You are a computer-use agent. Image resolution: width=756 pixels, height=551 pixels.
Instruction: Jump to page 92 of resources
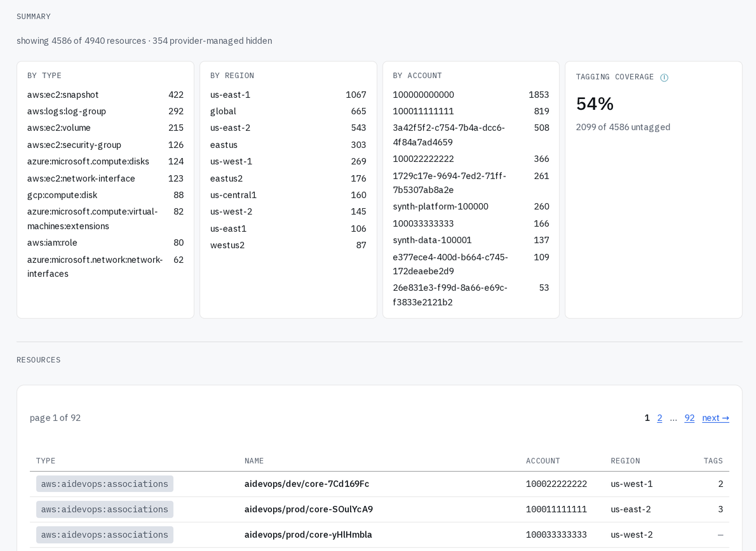point(689,418)
